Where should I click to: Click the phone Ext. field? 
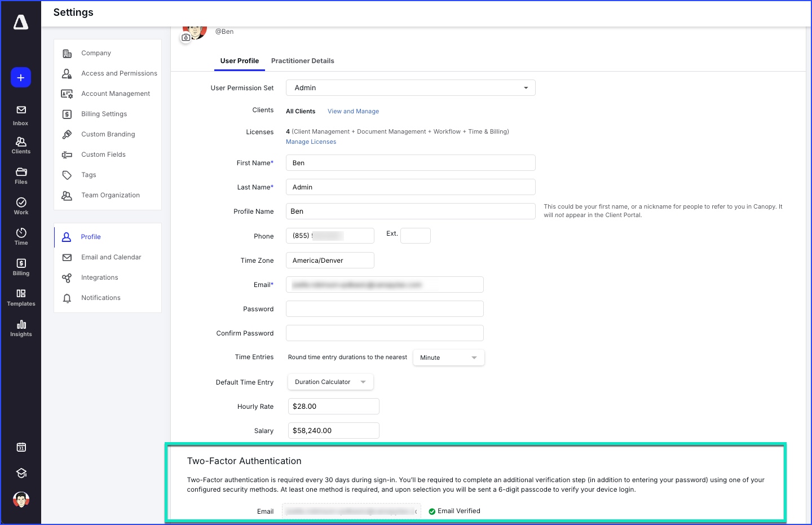coord(416,236)
